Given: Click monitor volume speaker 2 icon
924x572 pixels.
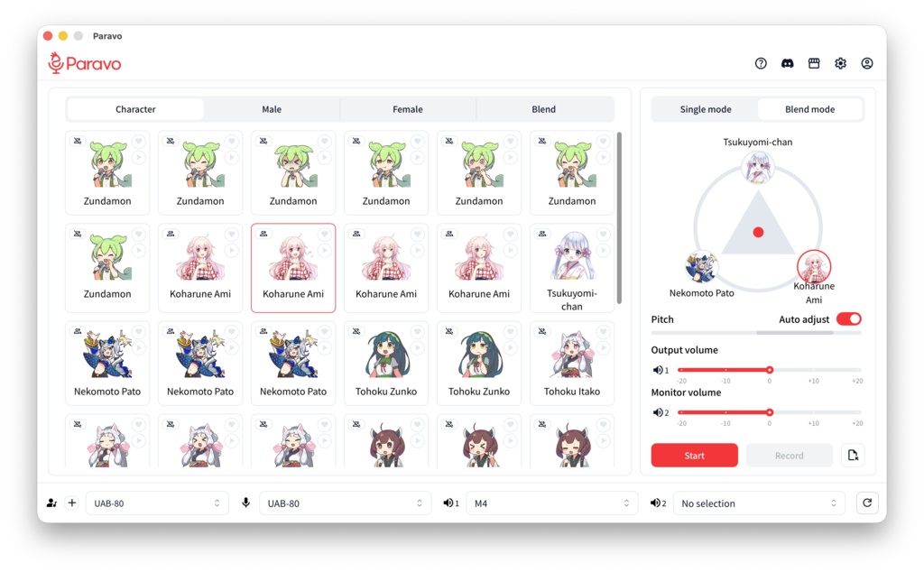Looking at the screenshot, I should (x=661, y=412).
